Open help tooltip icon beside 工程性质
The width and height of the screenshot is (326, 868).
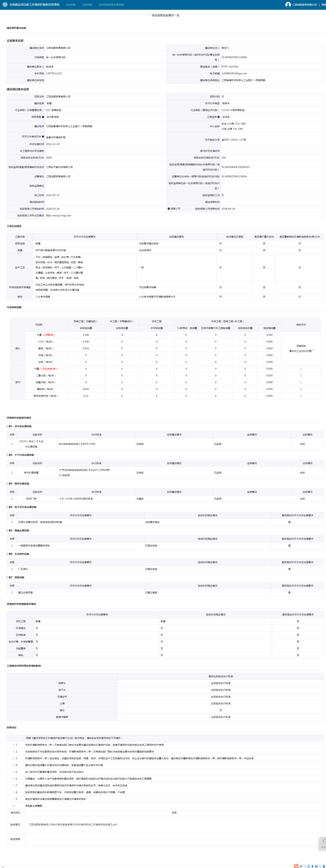(x=219, y=117)
